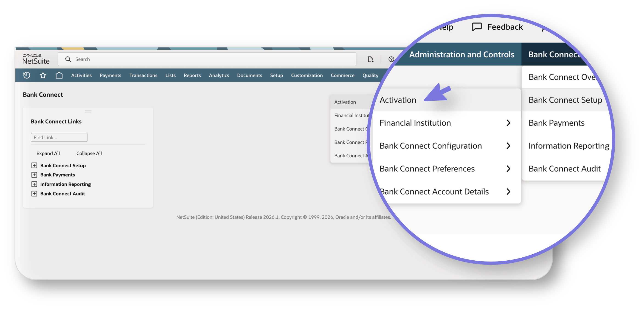Choose Activation in the magnified menu
The height and width of the screenshot is (309, 644).
click(398, 100)
